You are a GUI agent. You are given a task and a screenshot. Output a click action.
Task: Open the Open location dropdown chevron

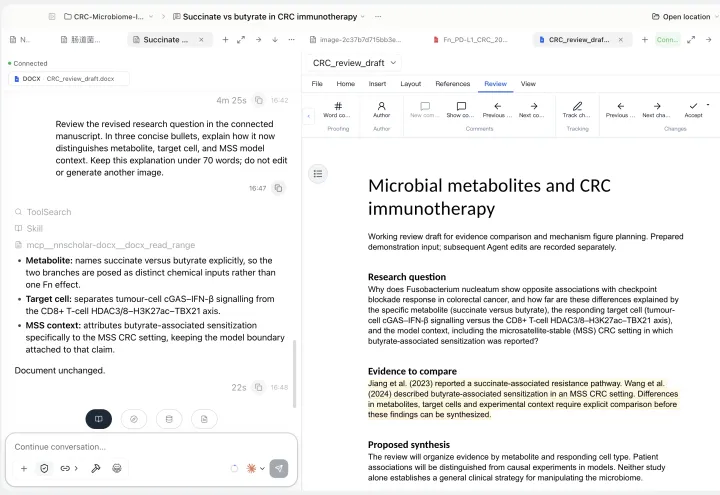point(717,17)
